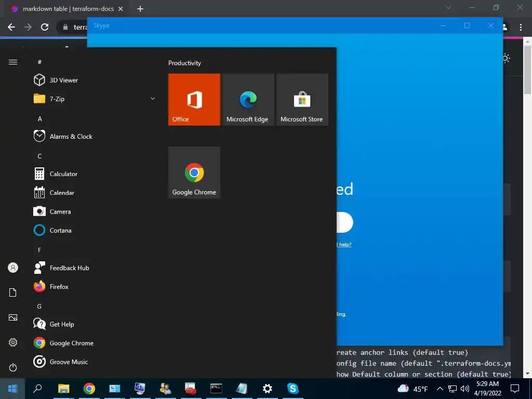Click the help link in Skype window
Viewport: 532px width, 399px height.
[x=344, y=244]
